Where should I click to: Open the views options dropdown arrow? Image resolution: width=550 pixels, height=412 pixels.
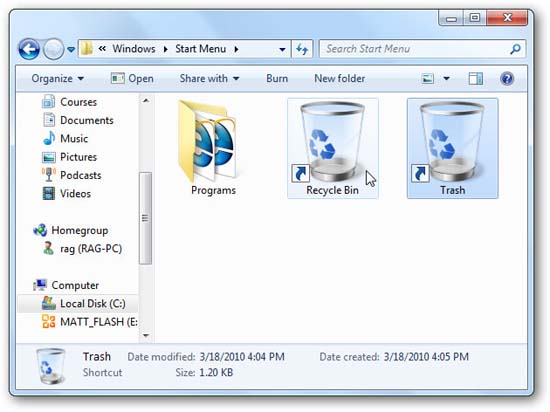tap(447, 79)
